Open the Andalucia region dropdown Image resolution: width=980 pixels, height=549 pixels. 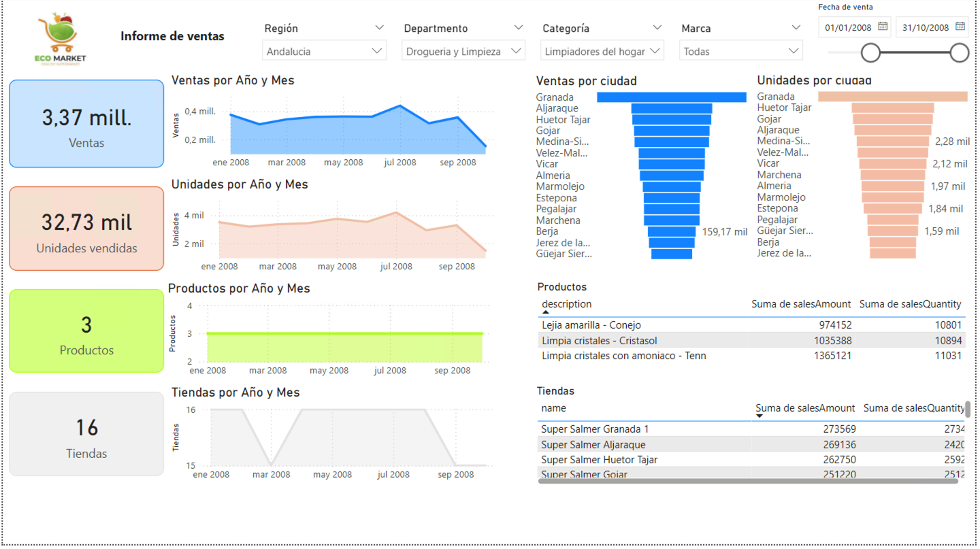click(324, 51)
